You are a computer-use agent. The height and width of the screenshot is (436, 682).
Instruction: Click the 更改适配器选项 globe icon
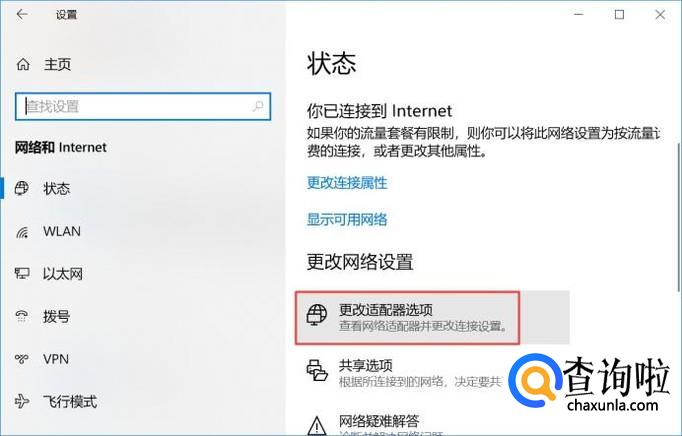pos(317,314)
